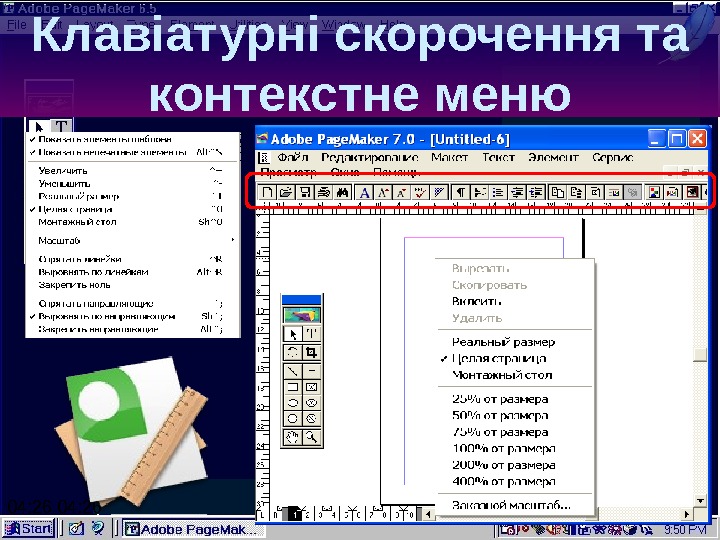
Task: Open the Макет menu
Action: pos(450,158)
